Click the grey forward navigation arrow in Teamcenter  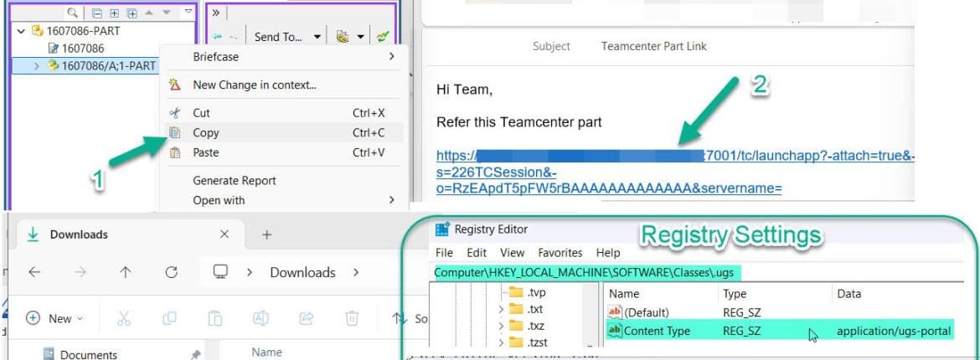pos(234,37)
